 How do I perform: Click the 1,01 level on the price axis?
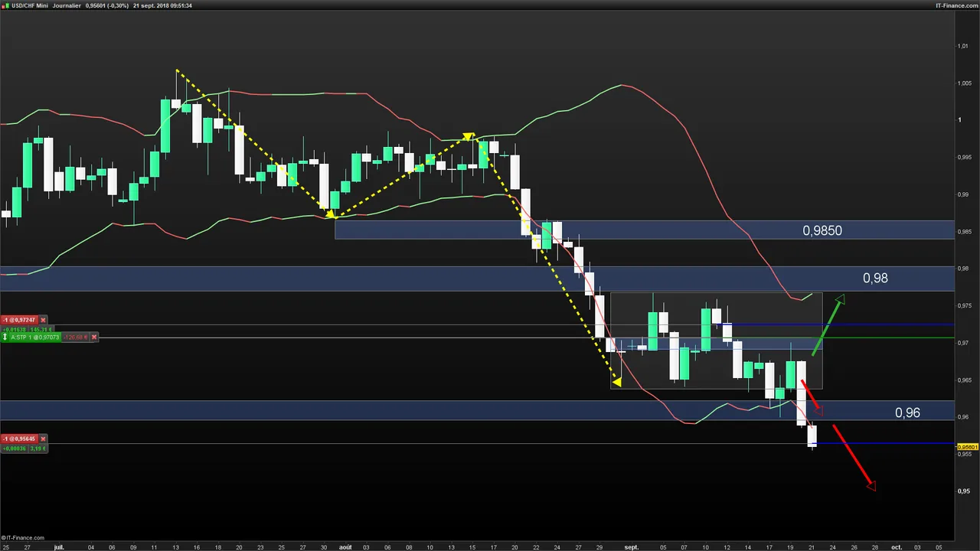(x=962, y=46)
